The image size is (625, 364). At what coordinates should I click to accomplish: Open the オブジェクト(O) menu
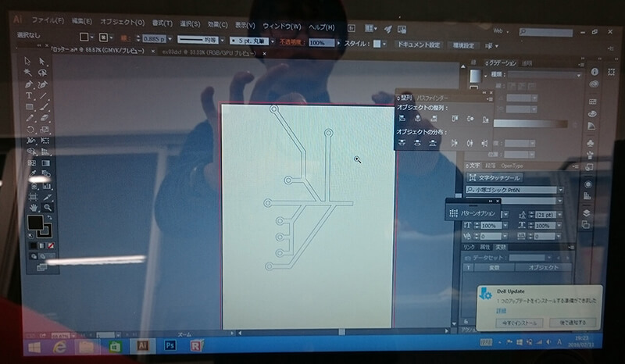tap(123, 23)
